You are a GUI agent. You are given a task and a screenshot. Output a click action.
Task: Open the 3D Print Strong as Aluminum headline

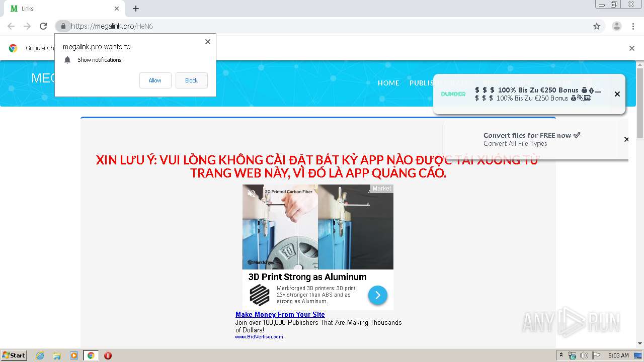click(x=307, y=277)
